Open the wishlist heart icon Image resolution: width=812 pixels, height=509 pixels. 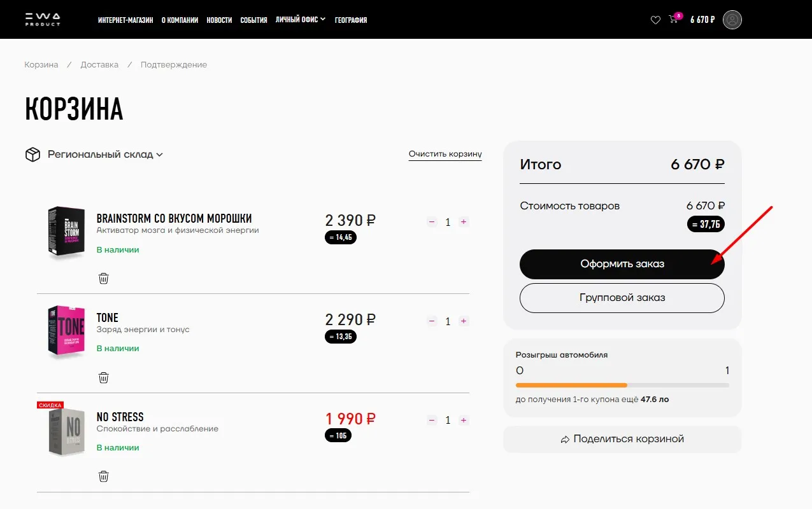tap(655, 20)
